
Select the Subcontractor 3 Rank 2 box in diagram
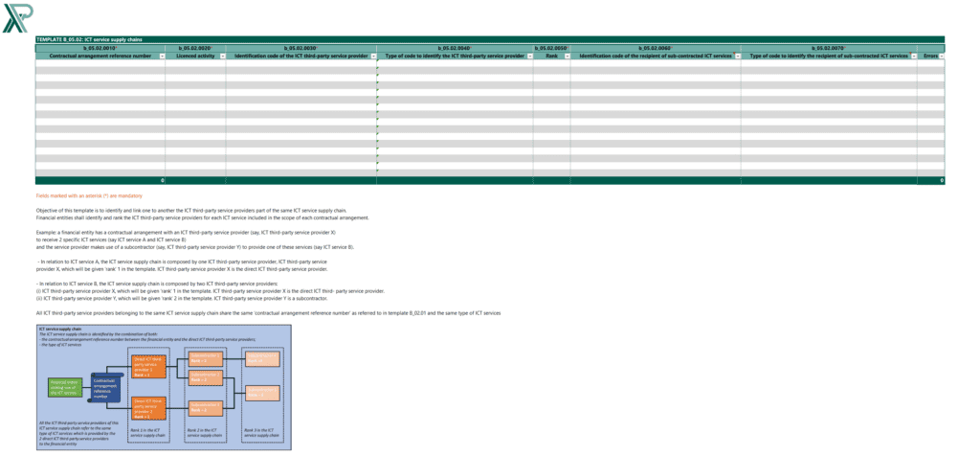[206, 407]
